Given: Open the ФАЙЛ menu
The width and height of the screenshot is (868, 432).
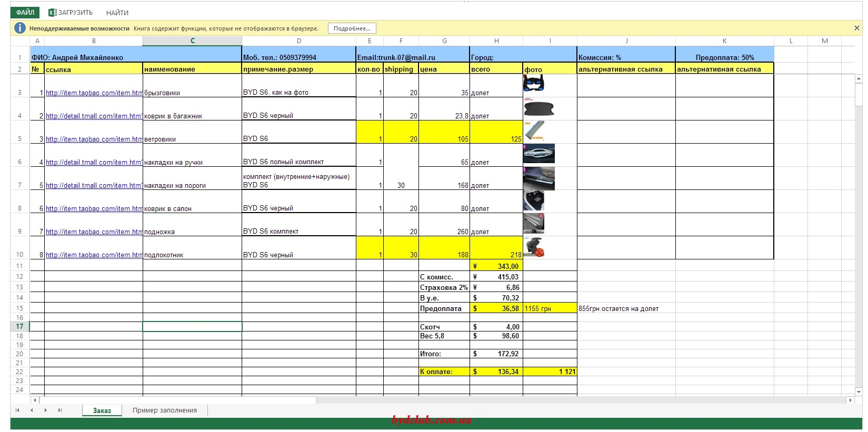Looking at the screenshot, I should click(25, 13).
